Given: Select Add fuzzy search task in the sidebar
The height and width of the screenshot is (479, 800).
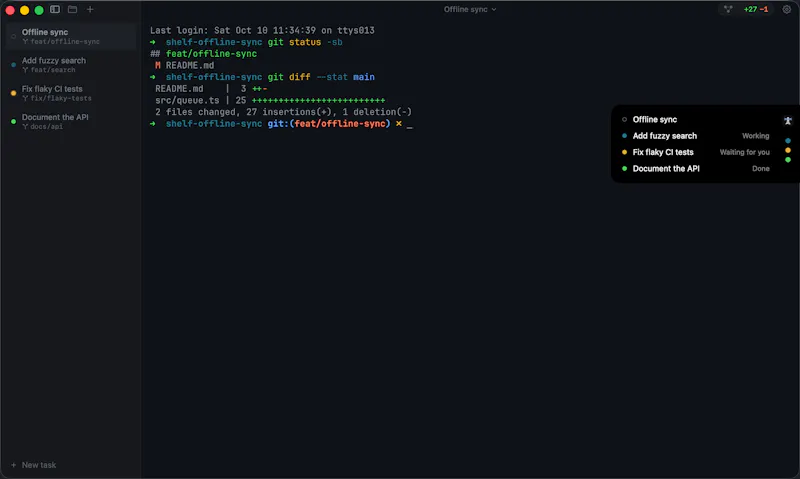Looking at the screenshot, I should click(71, 65).
